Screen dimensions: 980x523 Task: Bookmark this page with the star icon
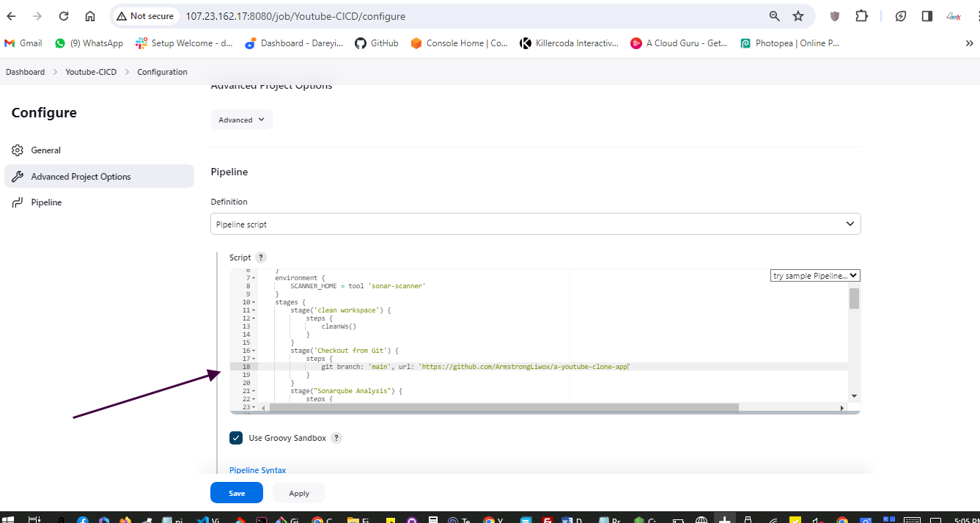pos(798,16)
